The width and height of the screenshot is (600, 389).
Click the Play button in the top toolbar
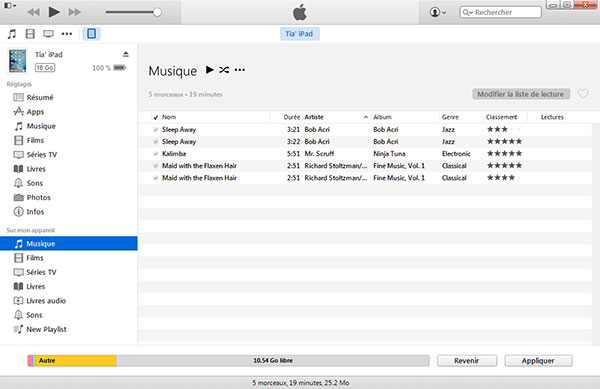[54, 12]
